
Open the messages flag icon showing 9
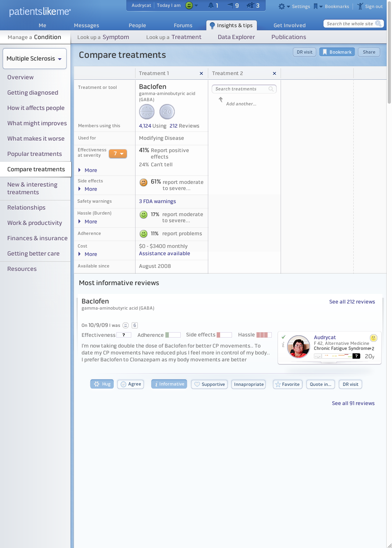click(230, 5)
